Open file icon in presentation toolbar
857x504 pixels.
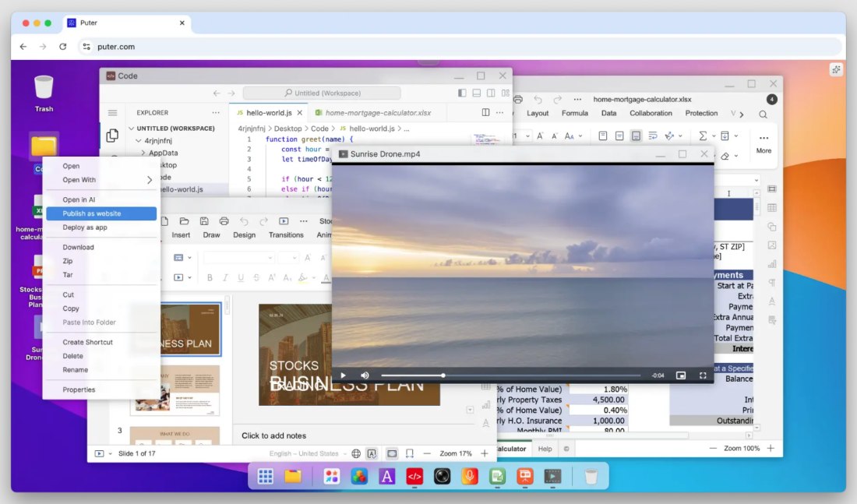click(x=184, y=221)
